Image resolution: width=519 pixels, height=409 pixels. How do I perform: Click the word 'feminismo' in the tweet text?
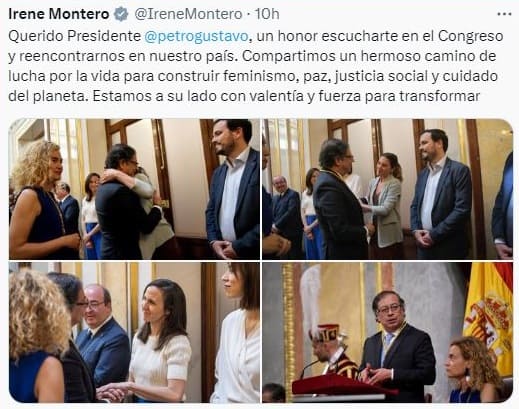click(x=260, y=76)
